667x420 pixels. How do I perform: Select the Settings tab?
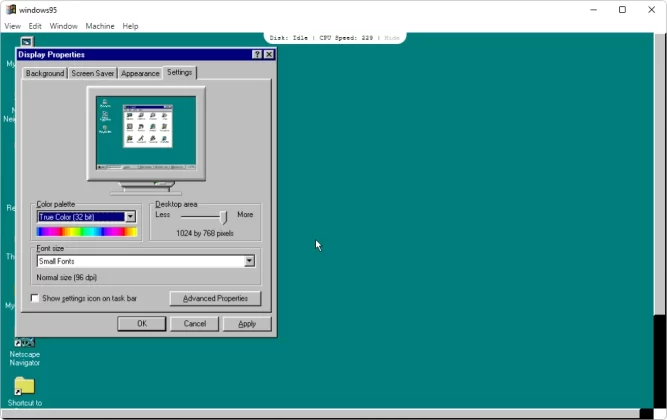tap(180, 72)
